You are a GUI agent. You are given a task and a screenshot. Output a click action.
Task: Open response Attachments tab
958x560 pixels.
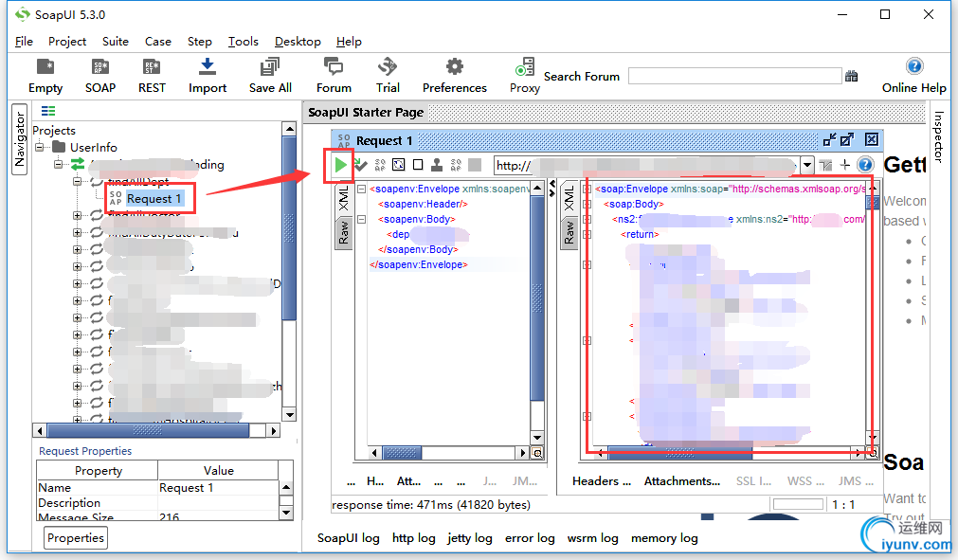[682, 481]
